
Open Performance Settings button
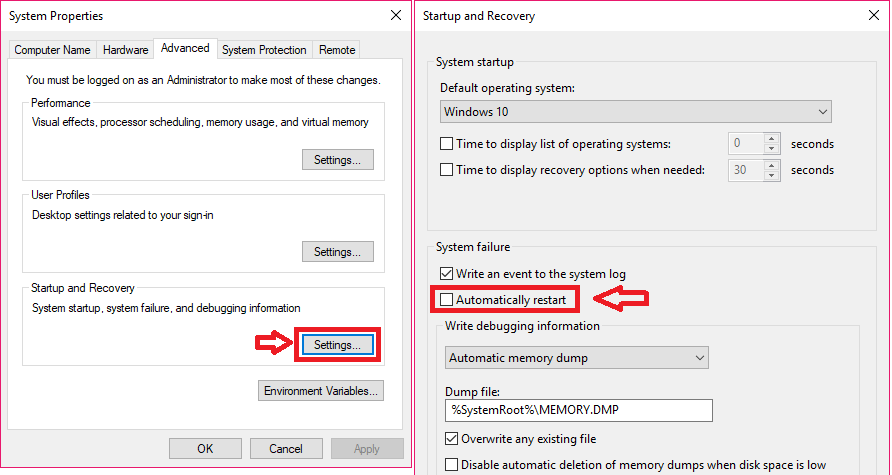click(337, 160)
